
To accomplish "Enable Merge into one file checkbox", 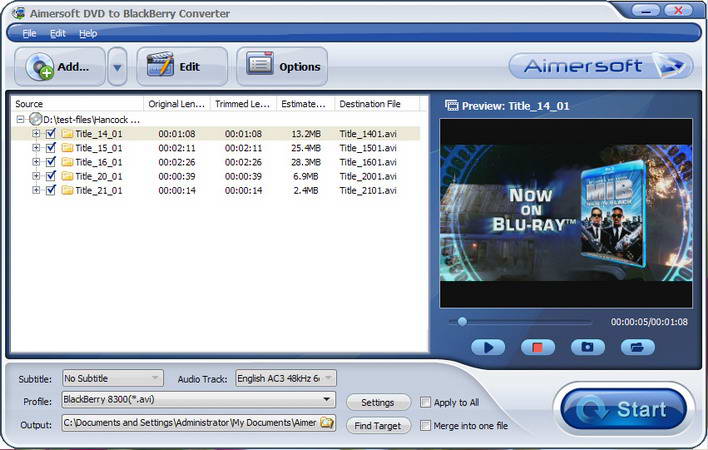I will (x=425, y=425).
